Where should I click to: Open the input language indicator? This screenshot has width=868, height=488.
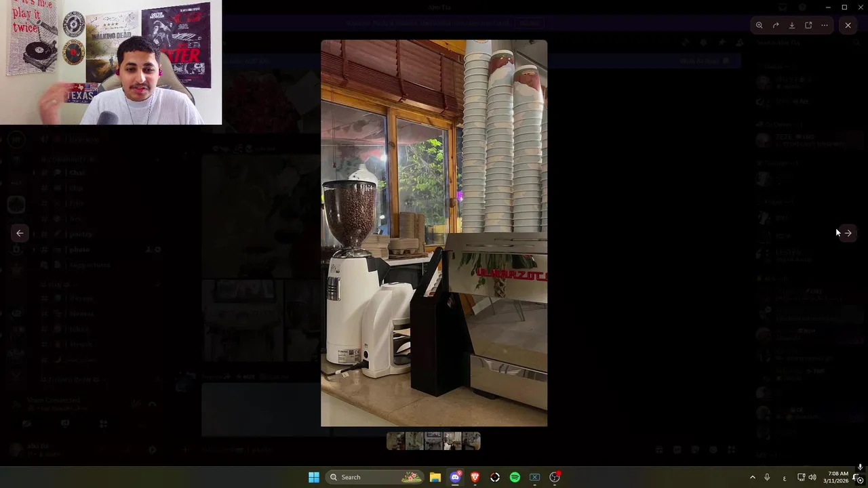pyautogui.click(x=785, y=477)
